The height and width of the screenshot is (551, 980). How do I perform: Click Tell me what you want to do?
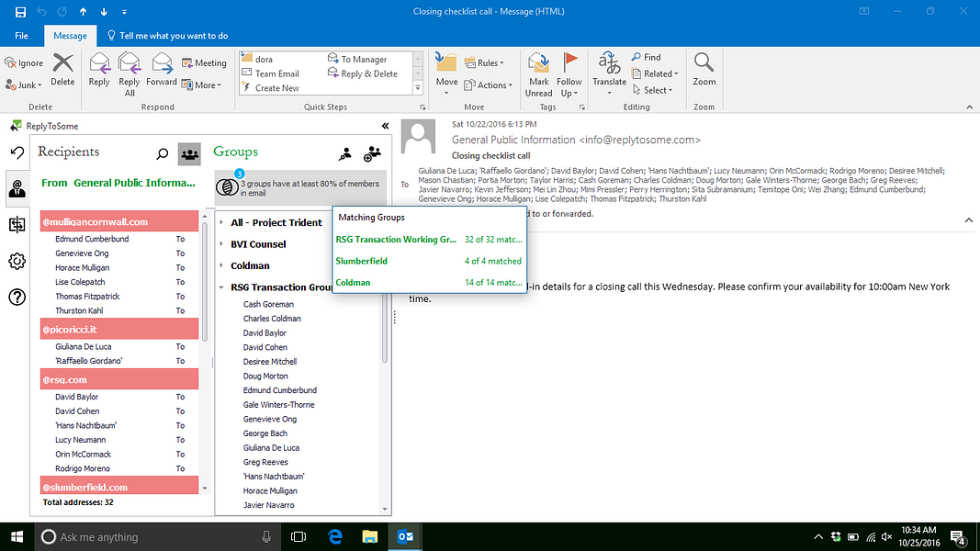[167, 36]
